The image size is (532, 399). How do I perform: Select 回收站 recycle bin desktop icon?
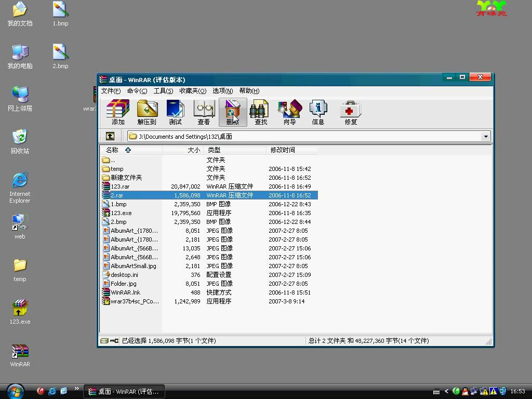20,142
